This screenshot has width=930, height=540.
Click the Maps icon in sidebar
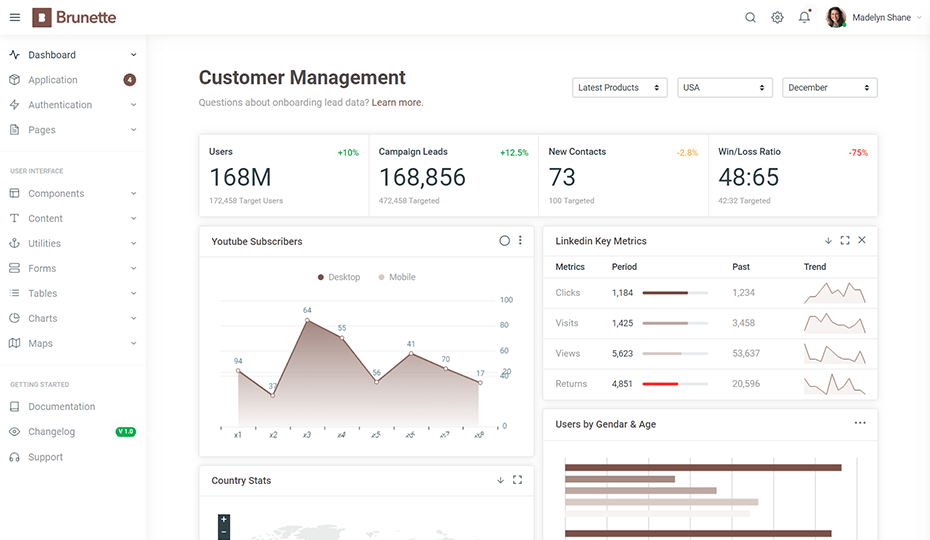15,343
